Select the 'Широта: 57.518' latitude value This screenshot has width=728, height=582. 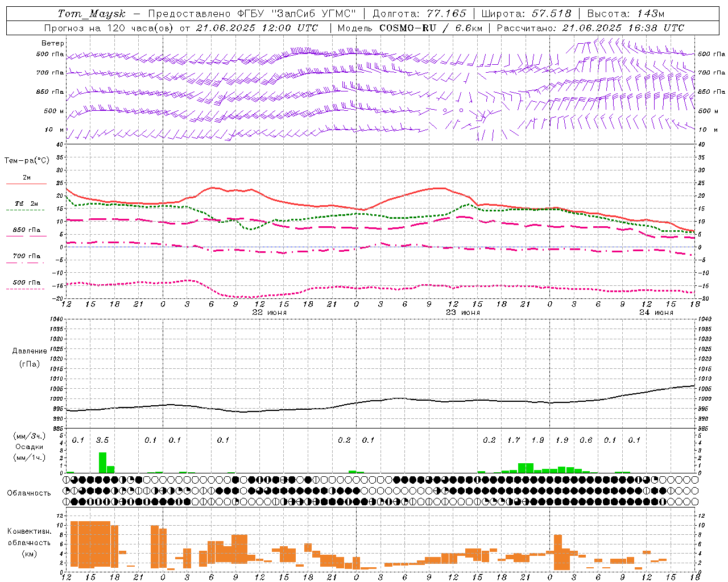coord(526,14)
